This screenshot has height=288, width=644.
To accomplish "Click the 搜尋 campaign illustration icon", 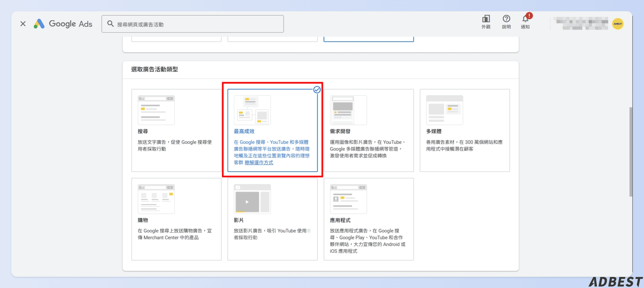I will 156,110.
